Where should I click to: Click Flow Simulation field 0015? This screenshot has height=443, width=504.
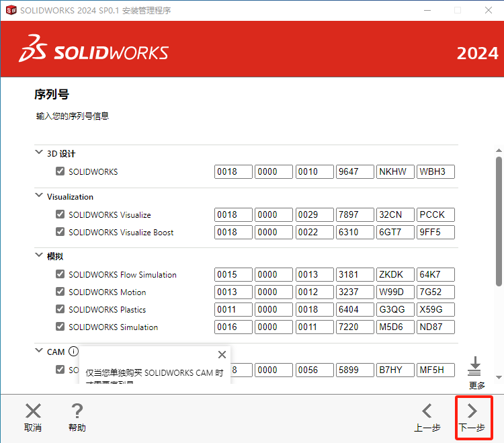pyautogui.click(x=233, y=274)
